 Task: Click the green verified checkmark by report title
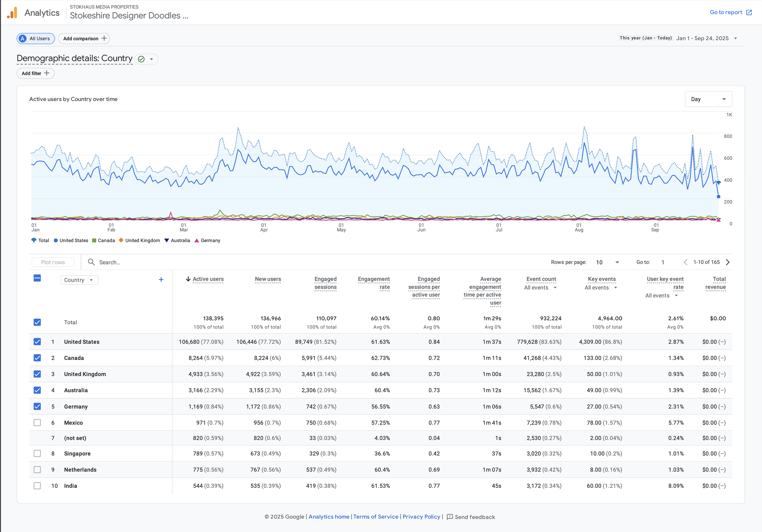point(141,59)
